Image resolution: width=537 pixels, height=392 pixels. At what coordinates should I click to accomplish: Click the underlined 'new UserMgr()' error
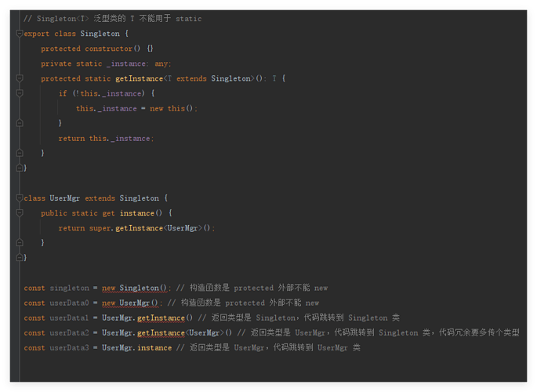[130, 303]
